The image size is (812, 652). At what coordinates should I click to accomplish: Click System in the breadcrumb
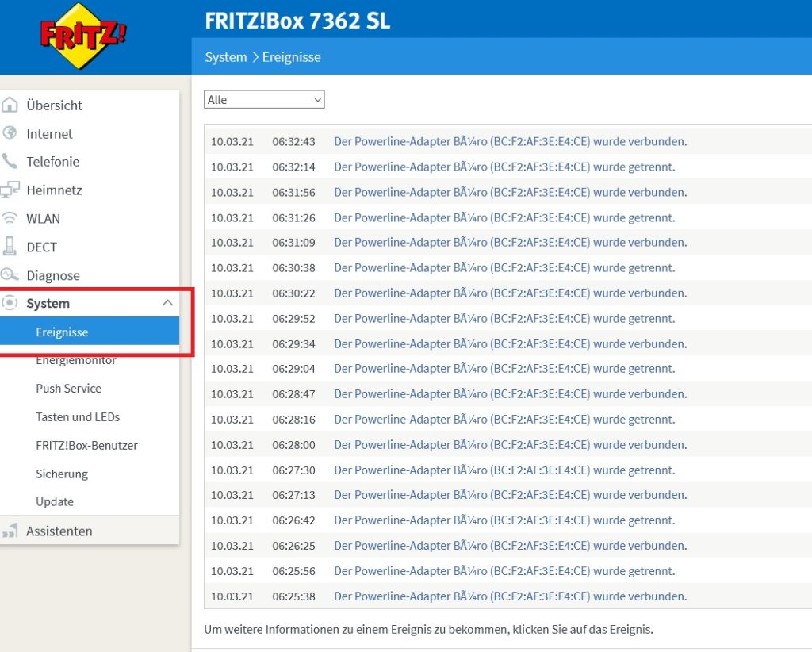226,57
